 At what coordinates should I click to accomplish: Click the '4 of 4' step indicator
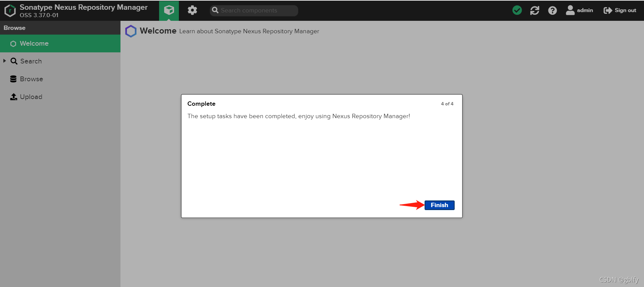pyautogui.click(x=447, y=104)
